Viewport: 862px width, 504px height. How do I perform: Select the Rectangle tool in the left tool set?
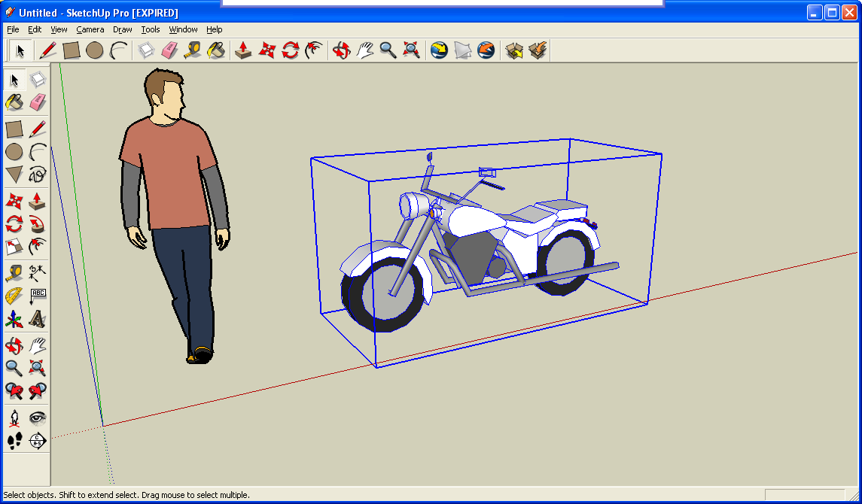(14, 129)
